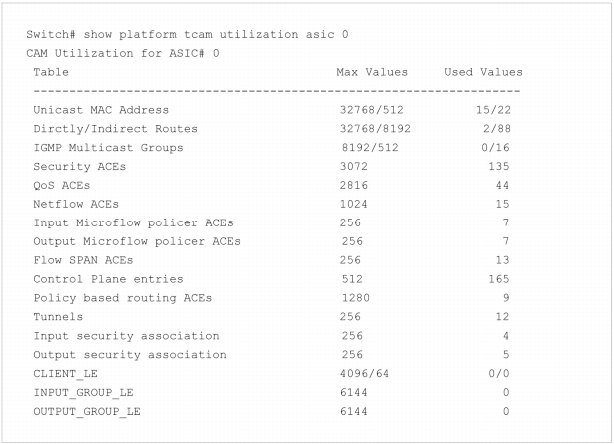Click the QoS ACEs row label

(x=61, y=185)
